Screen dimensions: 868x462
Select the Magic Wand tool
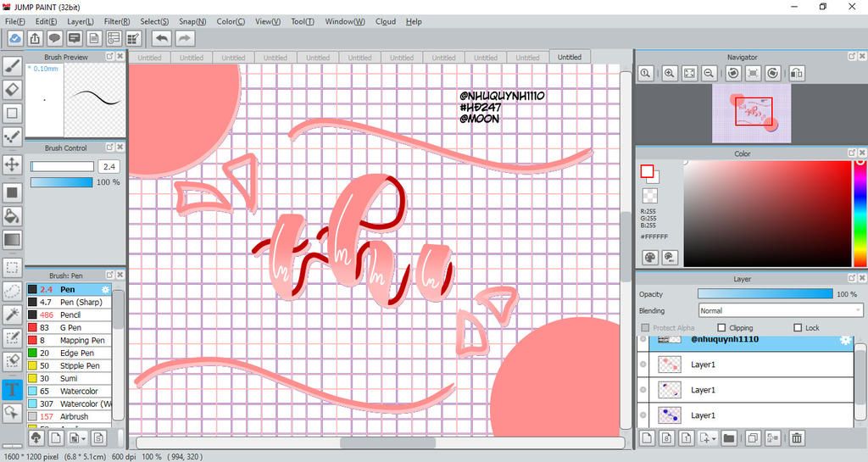point(12,314)
